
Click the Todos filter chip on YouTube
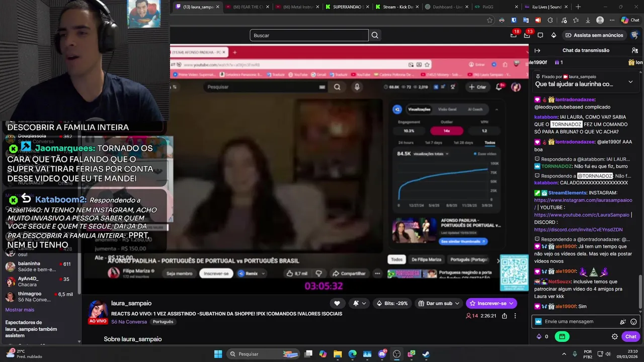(397, 259)
